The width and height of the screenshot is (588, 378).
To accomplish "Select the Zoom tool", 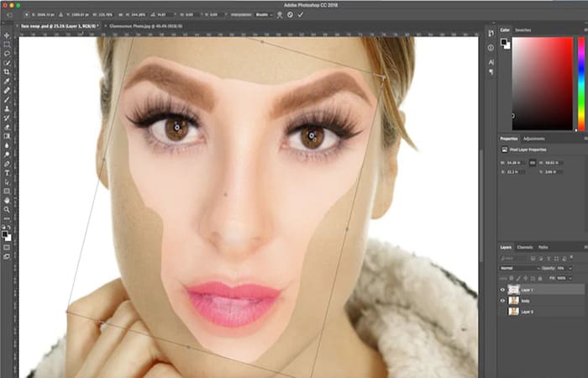I will (x=7, y=210).
